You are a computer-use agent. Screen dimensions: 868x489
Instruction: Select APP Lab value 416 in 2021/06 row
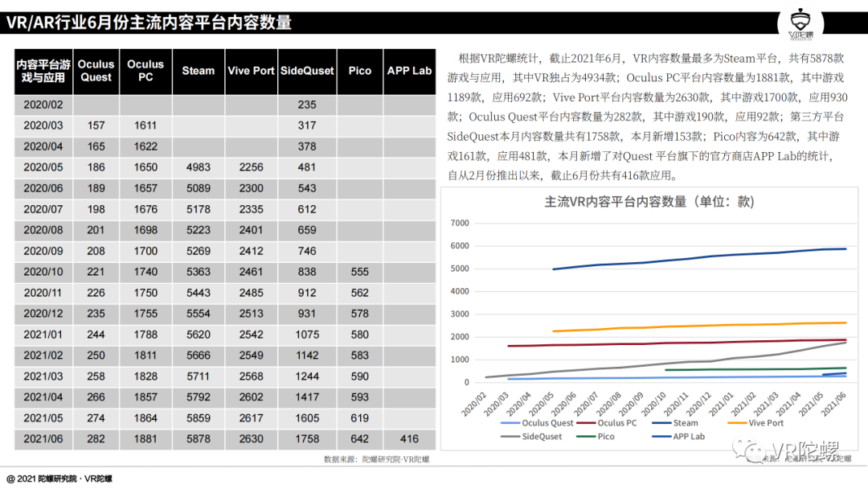(x=410, y=438)
